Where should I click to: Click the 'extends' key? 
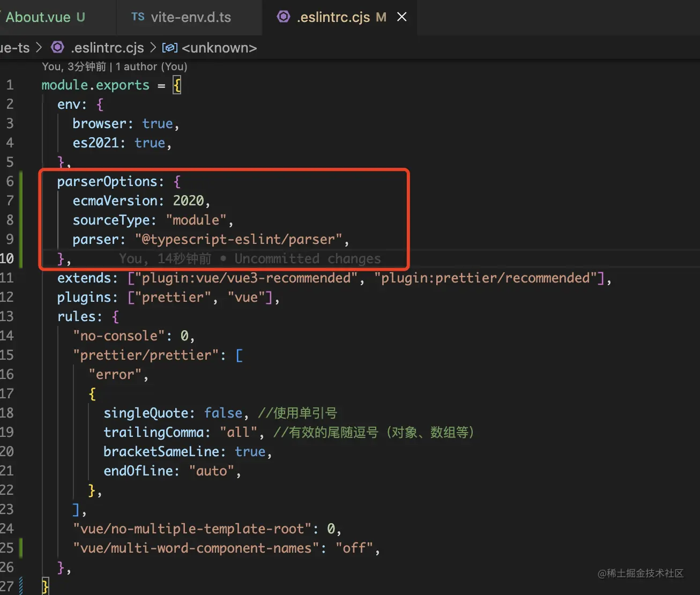click(84, 278)
